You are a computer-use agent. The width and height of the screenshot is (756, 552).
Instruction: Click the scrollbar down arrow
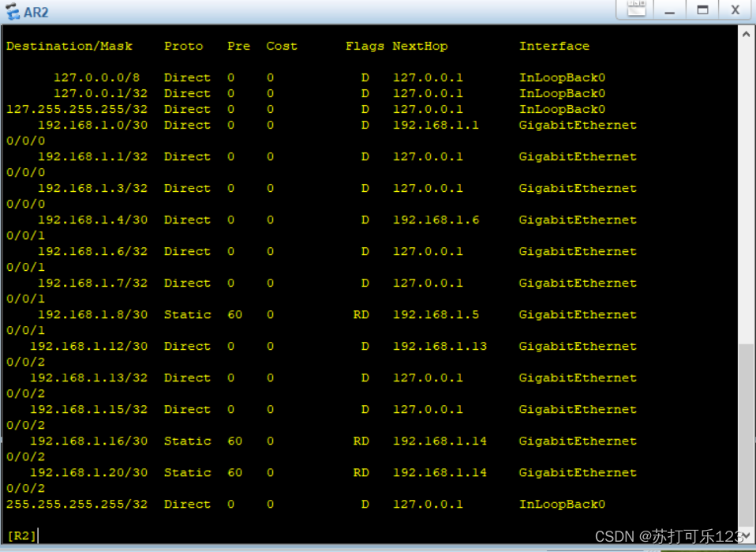pyautogui.click(x=746, y=536)
